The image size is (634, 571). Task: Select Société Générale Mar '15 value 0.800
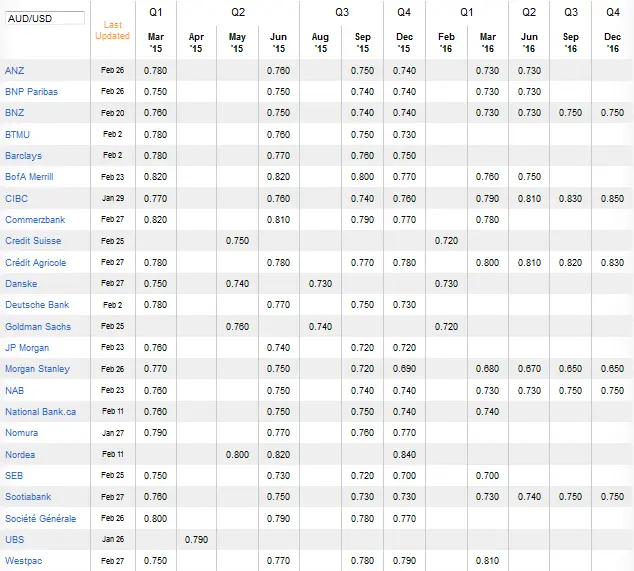coord(156,518)
